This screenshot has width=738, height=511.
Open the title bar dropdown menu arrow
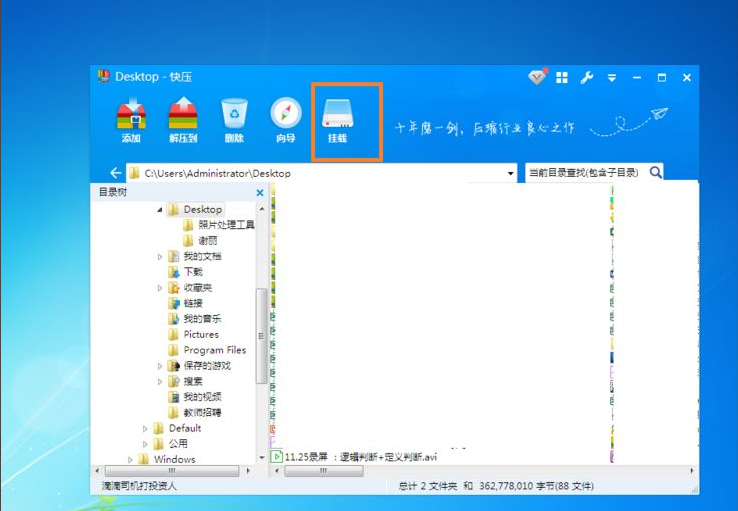[611, 77]
